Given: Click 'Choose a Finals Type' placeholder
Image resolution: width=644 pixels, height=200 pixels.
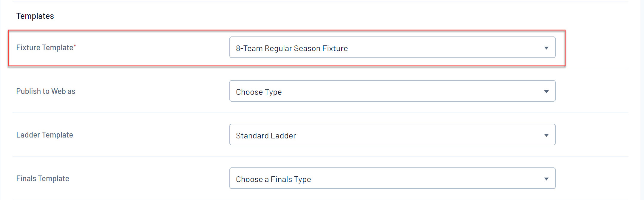Looking at the screenshot, I should [x=273, y=179].
